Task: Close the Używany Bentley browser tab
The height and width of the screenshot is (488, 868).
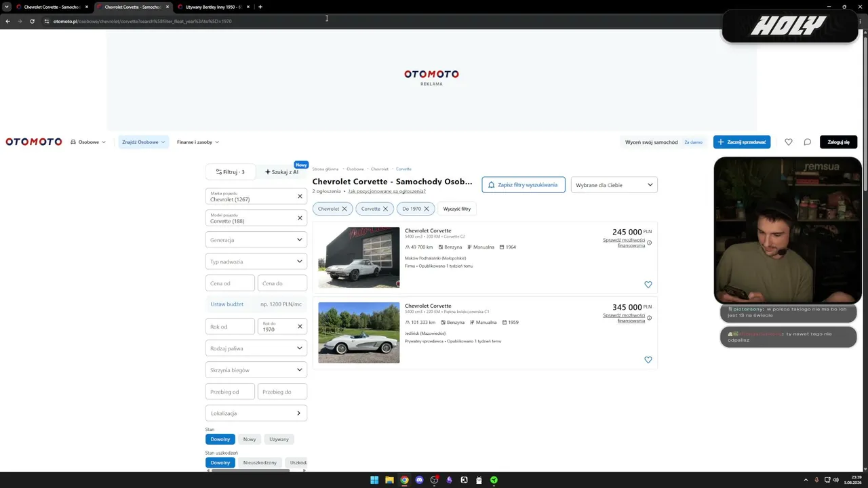Action: [248, 7]
